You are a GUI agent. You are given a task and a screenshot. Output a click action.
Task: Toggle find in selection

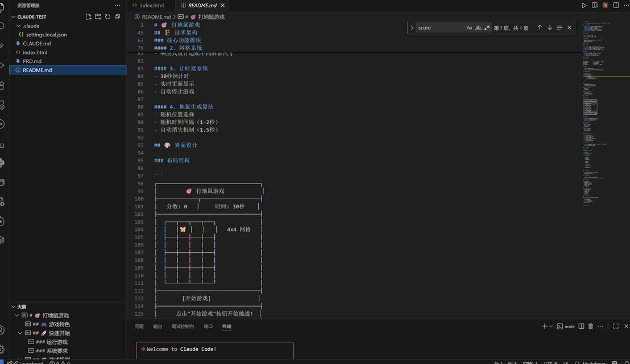point(559,28)
